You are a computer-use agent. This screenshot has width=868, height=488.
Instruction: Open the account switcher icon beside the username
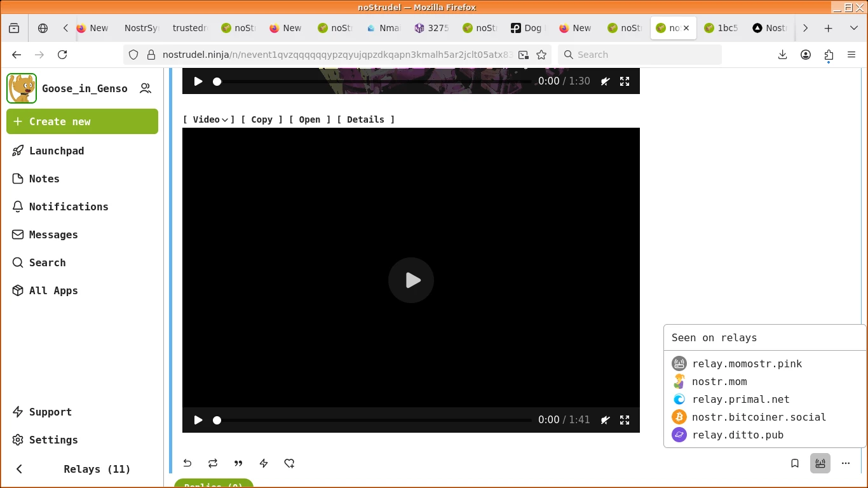pos(146,88)
